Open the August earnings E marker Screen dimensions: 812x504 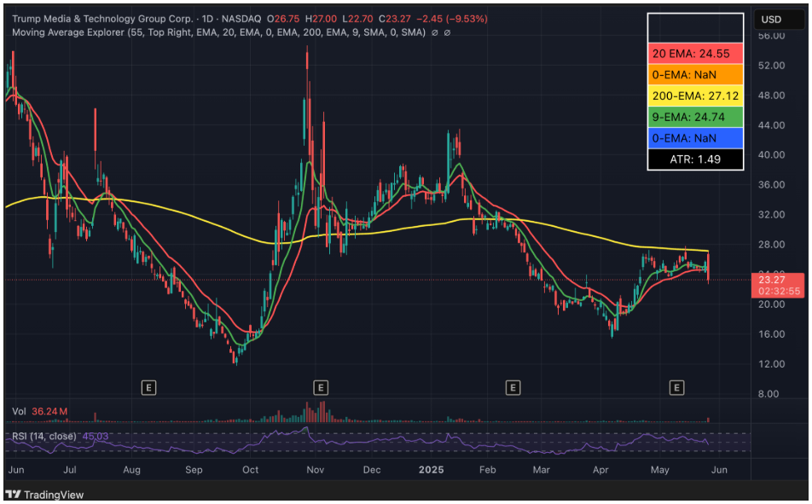pos(148,387)
